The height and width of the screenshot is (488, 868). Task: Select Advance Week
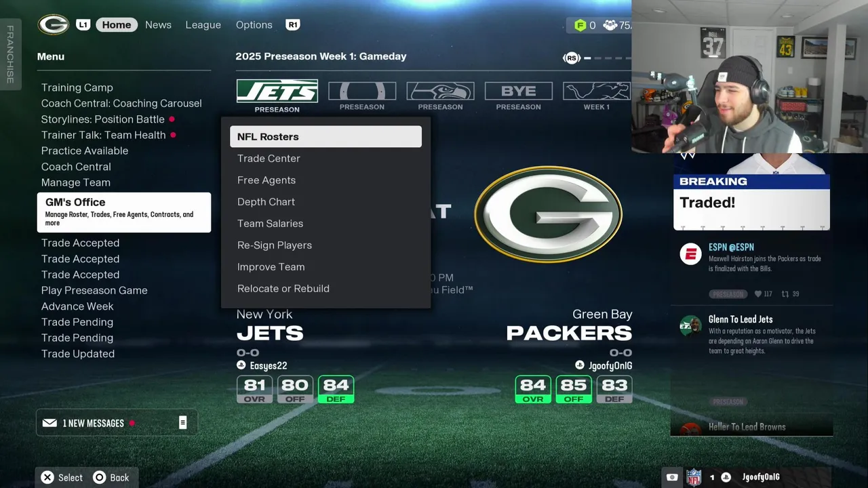coord(77,306)
